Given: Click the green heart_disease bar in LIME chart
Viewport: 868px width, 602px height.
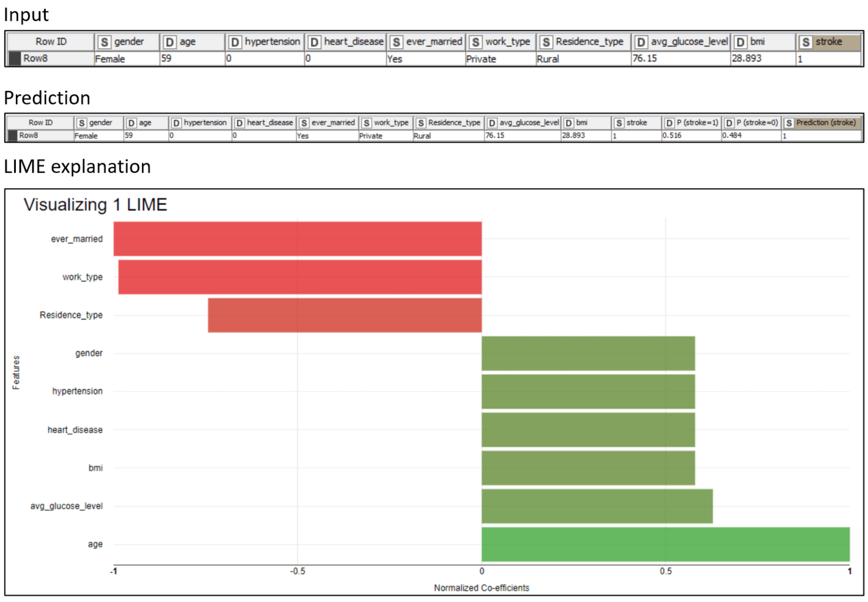Looking at the screenshot, I should click(x=588, y=430).
